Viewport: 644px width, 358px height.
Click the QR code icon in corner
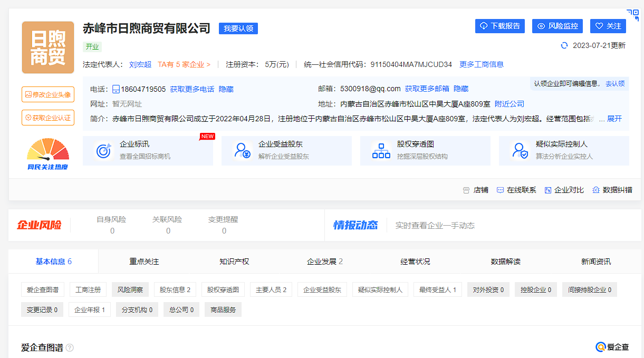[632, 15]
